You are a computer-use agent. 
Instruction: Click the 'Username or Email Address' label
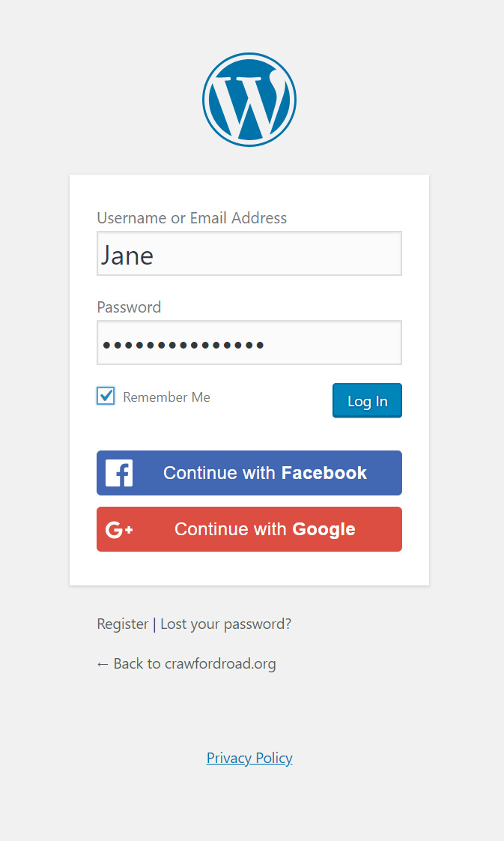tap(192, 218)
